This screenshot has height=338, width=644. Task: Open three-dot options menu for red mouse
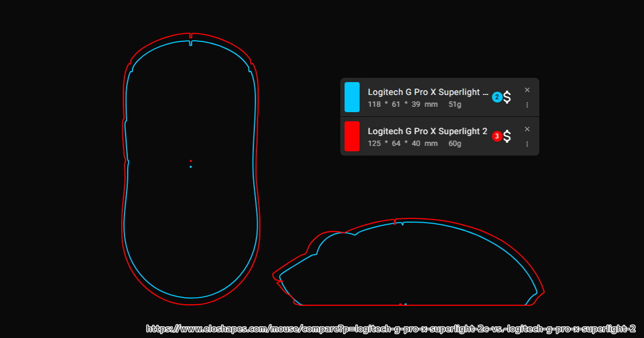tap(527, 144)
